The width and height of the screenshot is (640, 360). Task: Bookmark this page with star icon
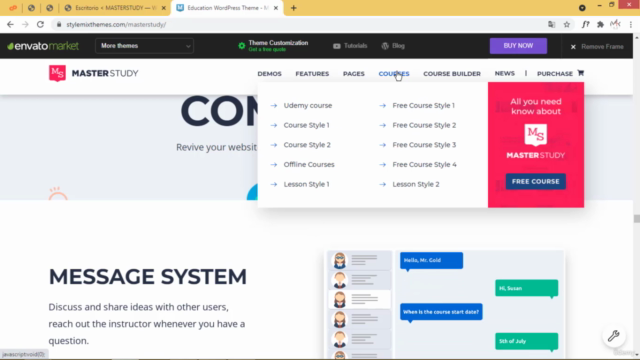567,24
